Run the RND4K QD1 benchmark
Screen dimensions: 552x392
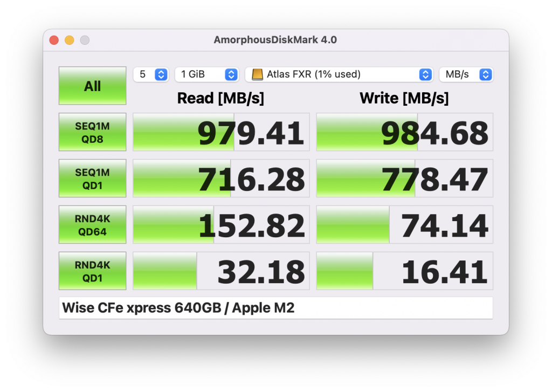(x=92, y=271)
